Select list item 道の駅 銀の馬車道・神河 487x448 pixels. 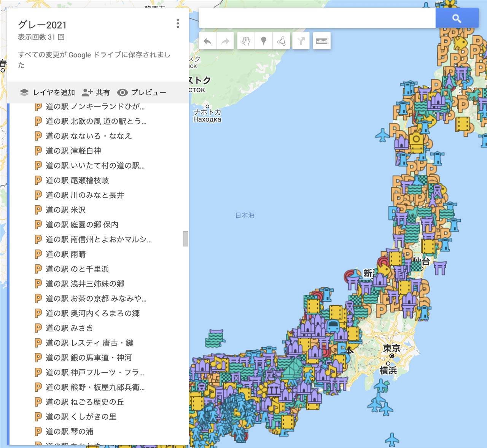(x=89, y=357)
